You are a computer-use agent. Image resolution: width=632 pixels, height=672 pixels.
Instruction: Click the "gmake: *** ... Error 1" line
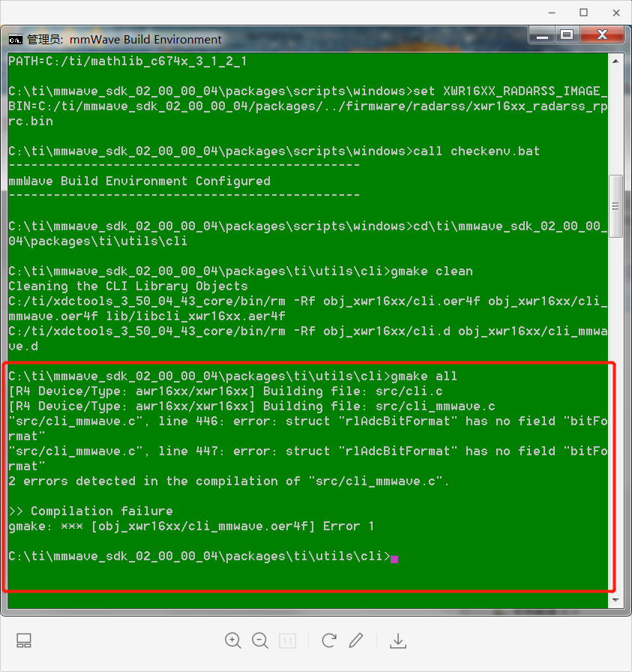click(191, 526)
